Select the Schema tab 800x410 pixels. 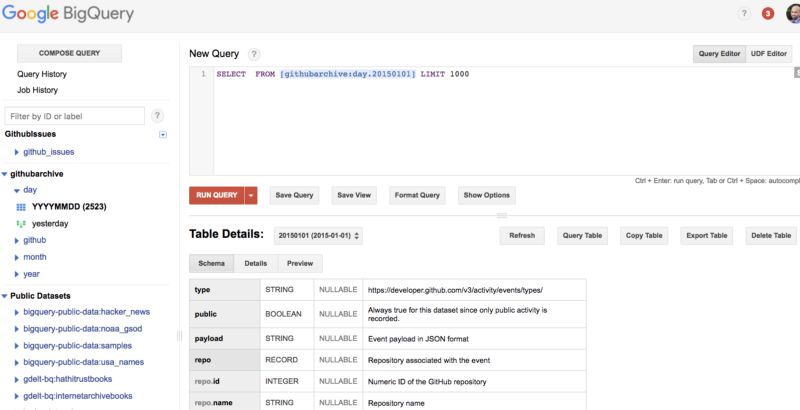coord(211,264)
